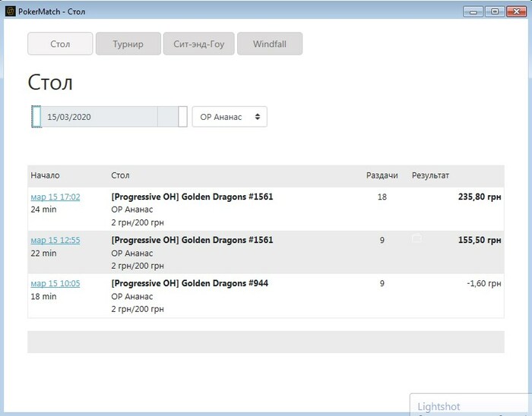Maximize the PokerMatch window
Viewport: 532px width, 416px height.
pos(495,12)
